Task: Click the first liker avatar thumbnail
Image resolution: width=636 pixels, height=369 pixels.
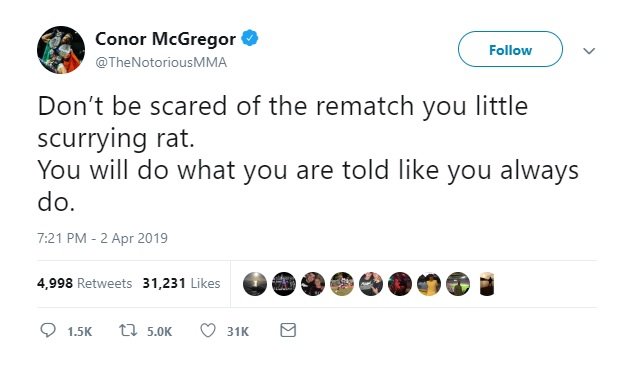Action: [x=255, y=284]
